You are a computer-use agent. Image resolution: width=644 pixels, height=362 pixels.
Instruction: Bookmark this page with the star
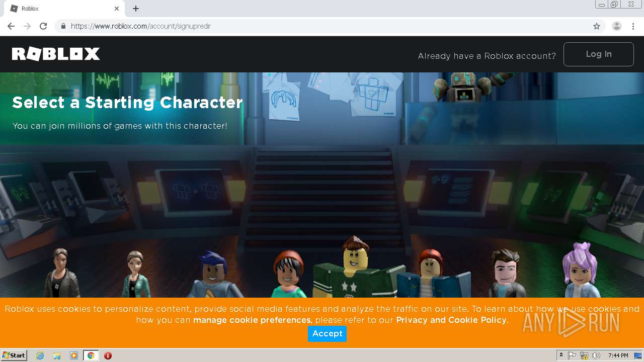pos(597,26)
